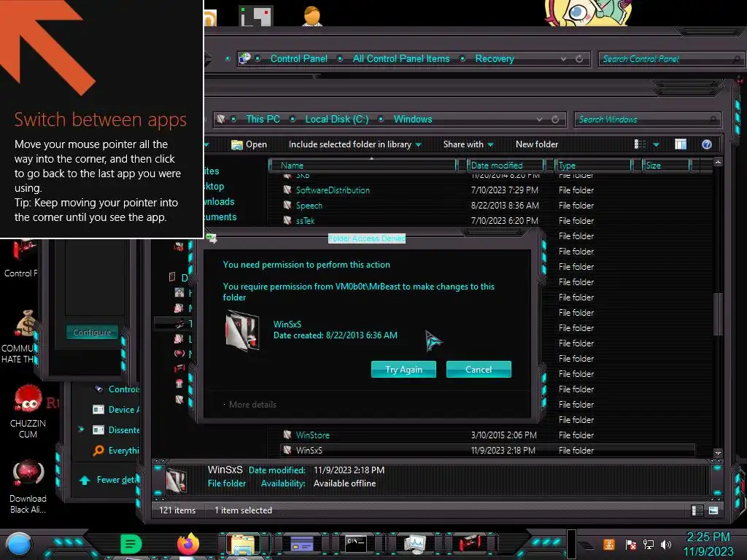Switch to large icons view via status bar
Viewport: 747px width, 560px height.
point(713,510)
